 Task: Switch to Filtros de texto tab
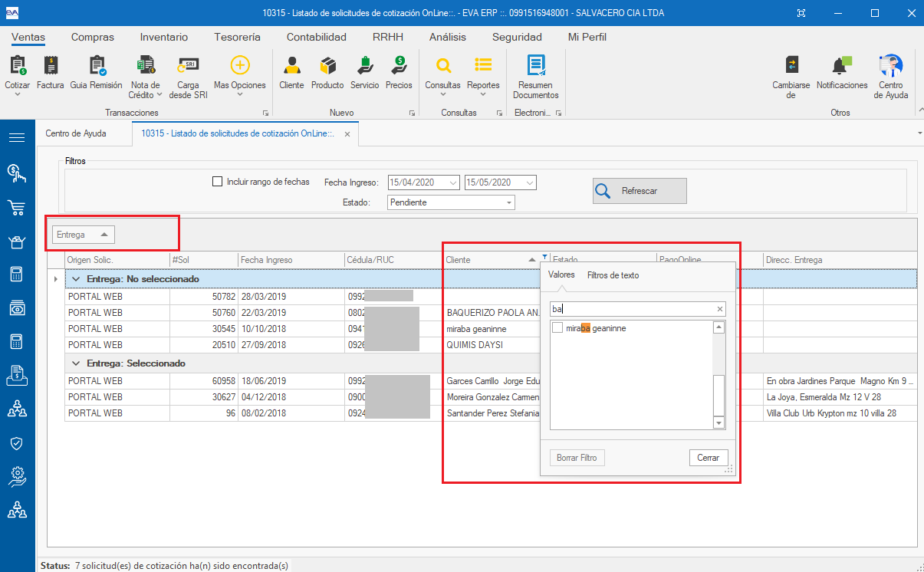point(612,275)
